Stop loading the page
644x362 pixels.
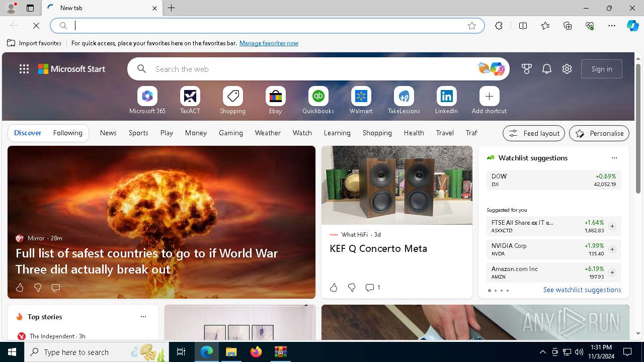[x=36, y=26]
